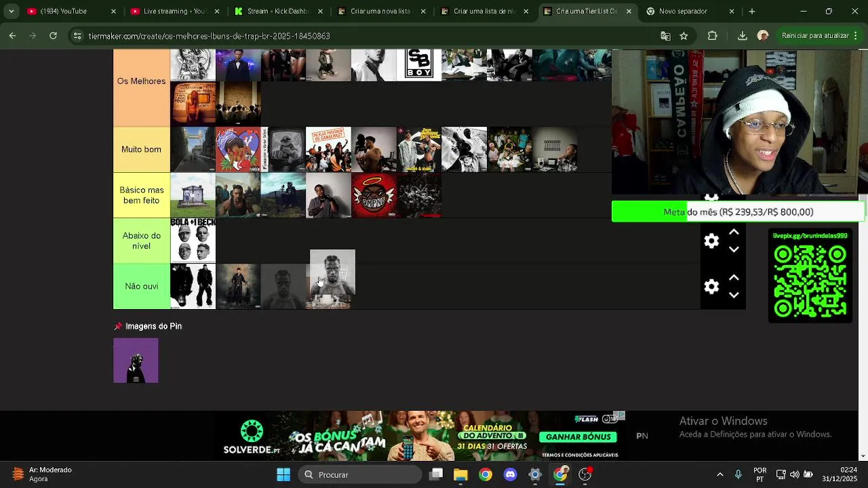The height and width of the screenshot is (488, 868).
Task: Switch to (1934) YouTube tab
Action: tap(71, 12)
